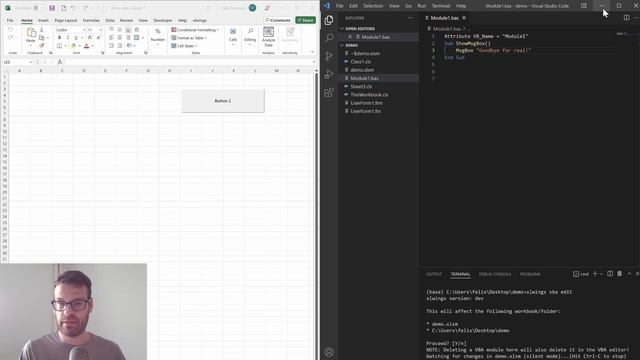
Task: Open the Cell Styles dropdown
Action: 184,46
